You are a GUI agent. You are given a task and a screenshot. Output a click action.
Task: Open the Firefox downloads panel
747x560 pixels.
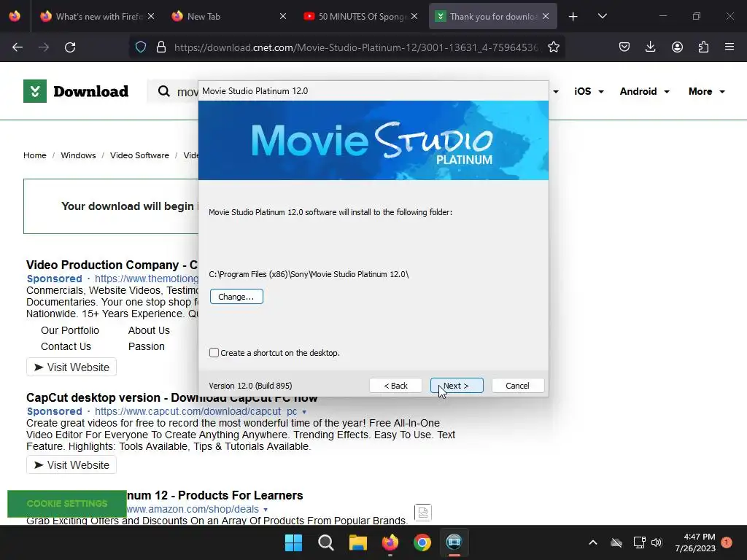650,47
